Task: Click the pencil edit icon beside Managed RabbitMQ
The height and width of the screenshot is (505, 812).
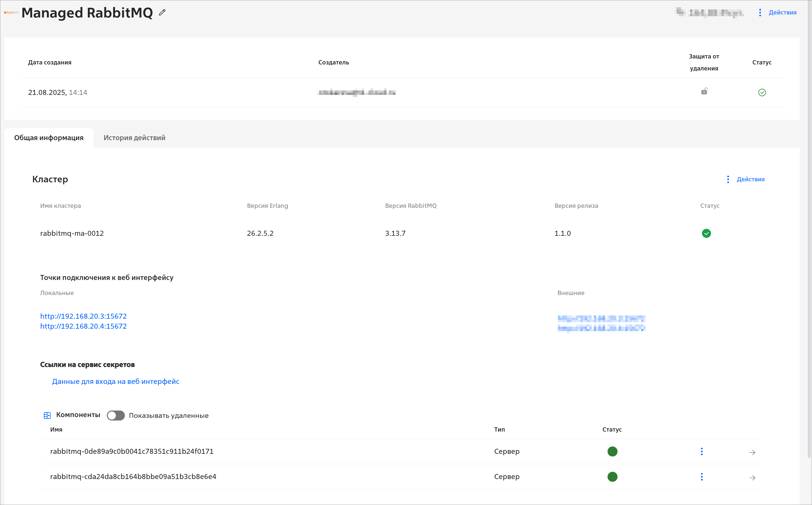Action: click(162, 12)
